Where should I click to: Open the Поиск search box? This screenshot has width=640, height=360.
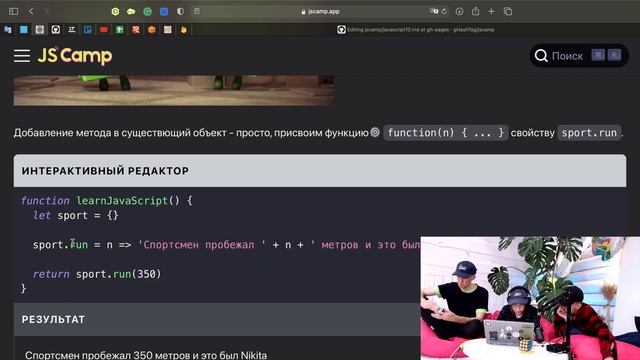579,56
